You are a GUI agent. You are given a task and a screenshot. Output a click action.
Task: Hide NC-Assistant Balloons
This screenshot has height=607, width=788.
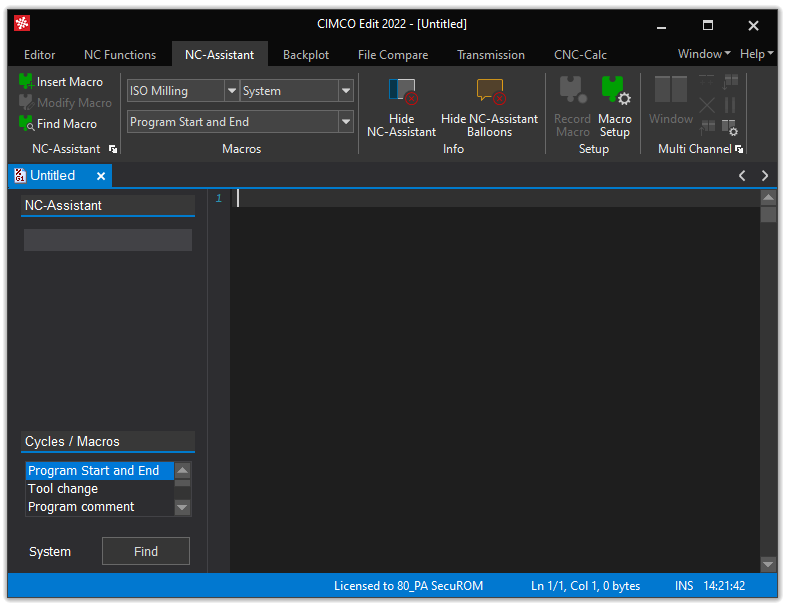(489, 108)
